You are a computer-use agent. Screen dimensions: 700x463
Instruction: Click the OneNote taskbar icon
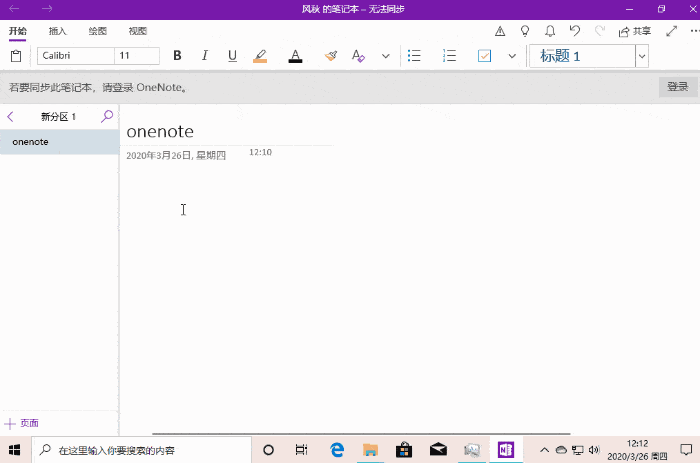[x=506, y=450]
